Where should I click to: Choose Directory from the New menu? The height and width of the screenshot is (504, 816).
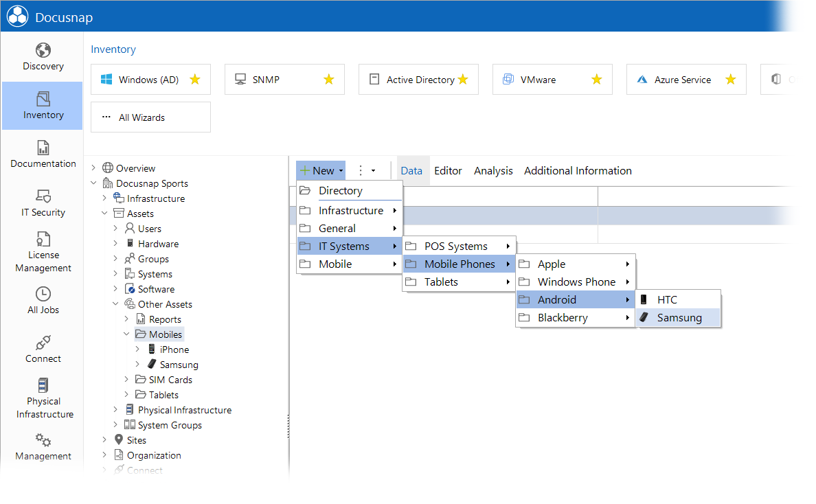click(350, 190)
